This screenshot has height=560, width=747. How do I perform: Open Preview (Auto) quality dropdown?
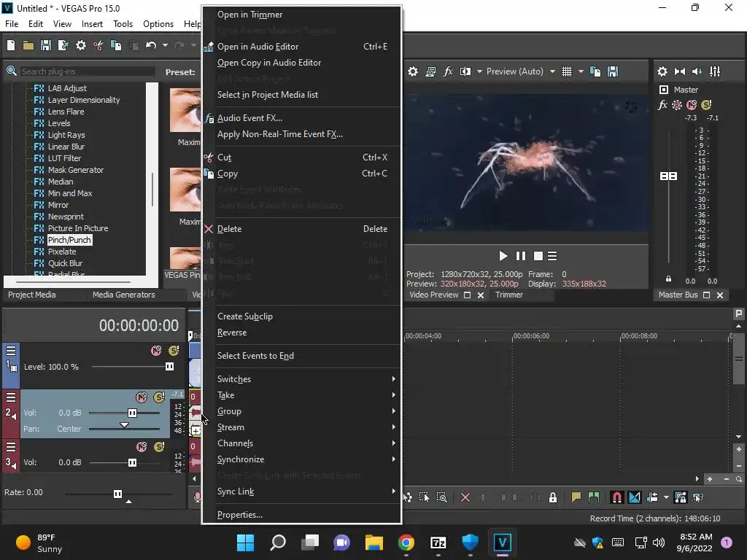click(552, 71)
